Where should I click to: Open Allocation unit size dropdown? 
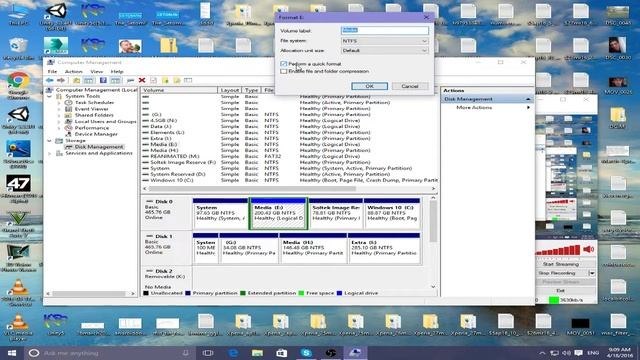click(385, 50)
